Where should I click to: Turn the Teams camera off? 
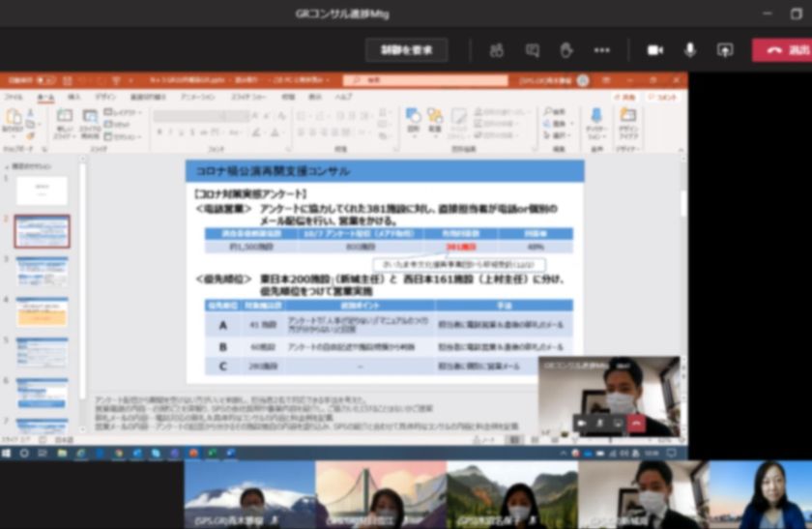coord(654,50)
